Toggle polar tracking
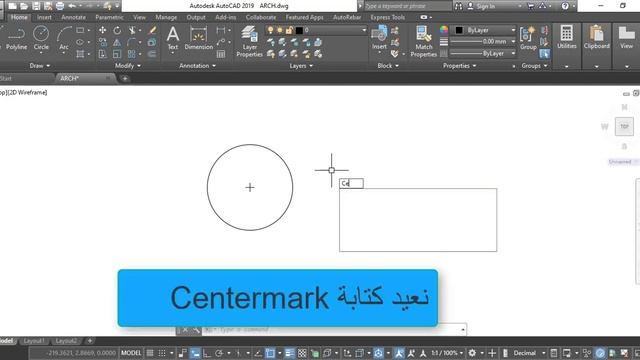This screenshot has height=360, width=640. click(219, 353)
